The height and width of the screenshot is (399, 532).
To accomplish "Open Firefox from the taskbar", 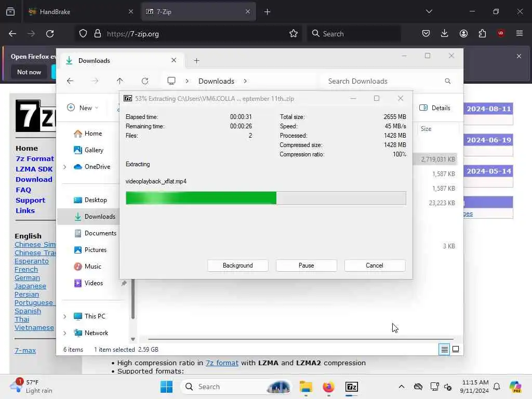I will click(x=328, y=387).
